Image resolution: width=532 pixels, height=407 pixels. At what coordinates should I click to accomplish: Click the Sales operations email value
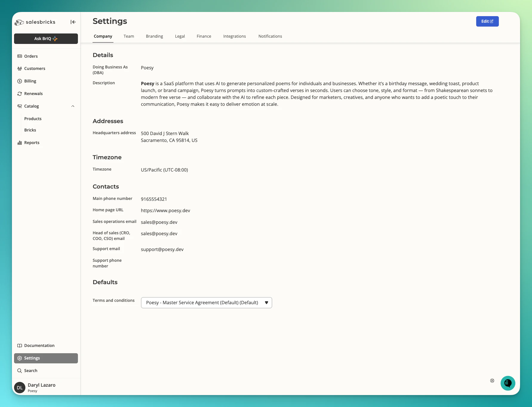159,222
